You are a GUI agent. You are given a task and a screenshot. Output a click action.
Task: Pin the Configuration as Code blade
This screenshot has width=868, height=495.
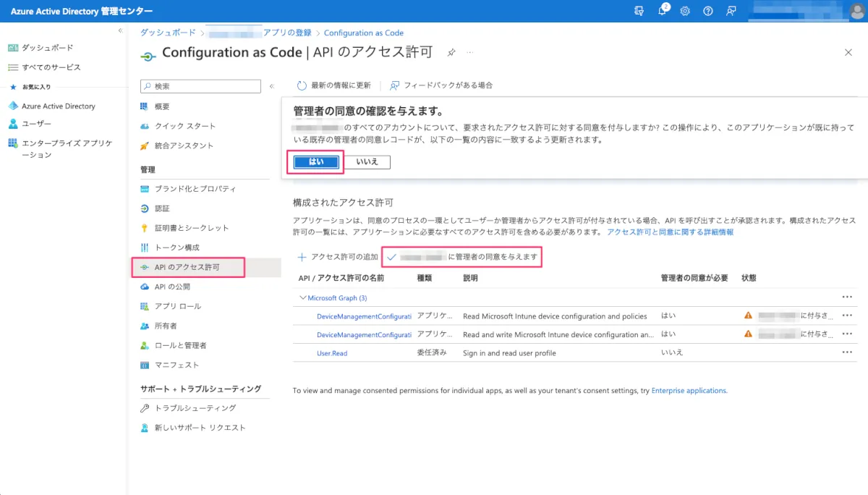[x=451, y=53]
